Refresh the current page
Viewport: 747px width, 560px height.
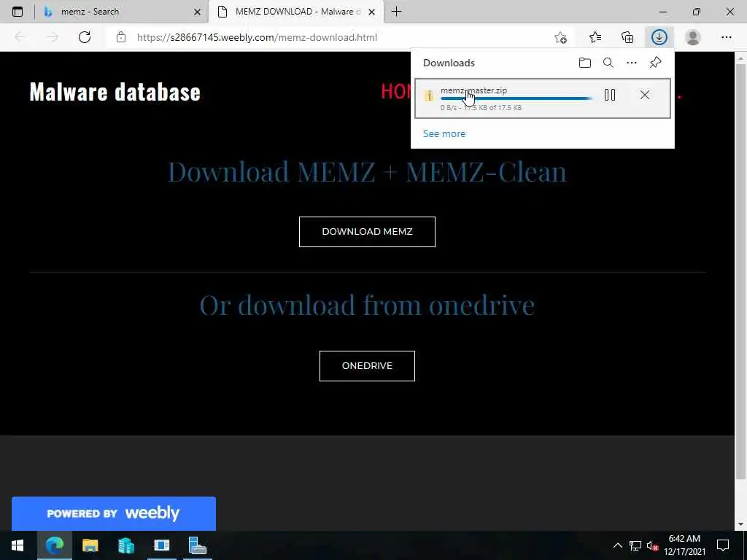[85, 37]
